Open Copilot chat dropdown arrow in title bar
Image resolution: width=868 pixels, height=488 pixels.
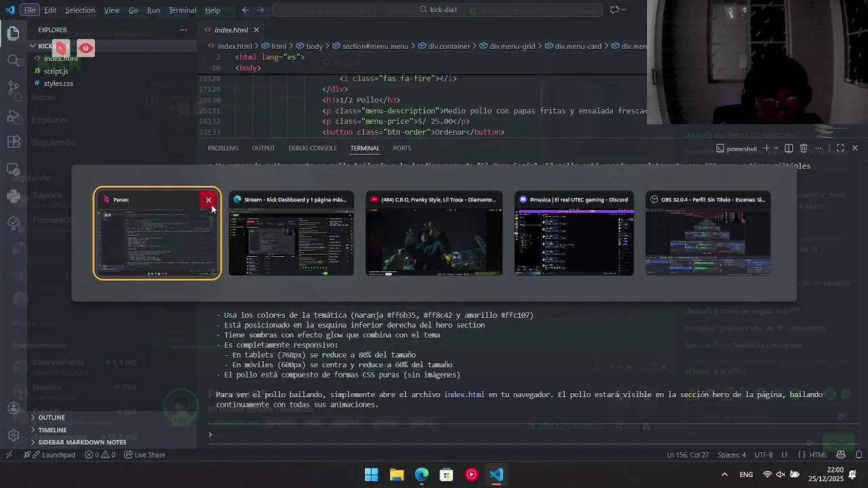point(624,10)
